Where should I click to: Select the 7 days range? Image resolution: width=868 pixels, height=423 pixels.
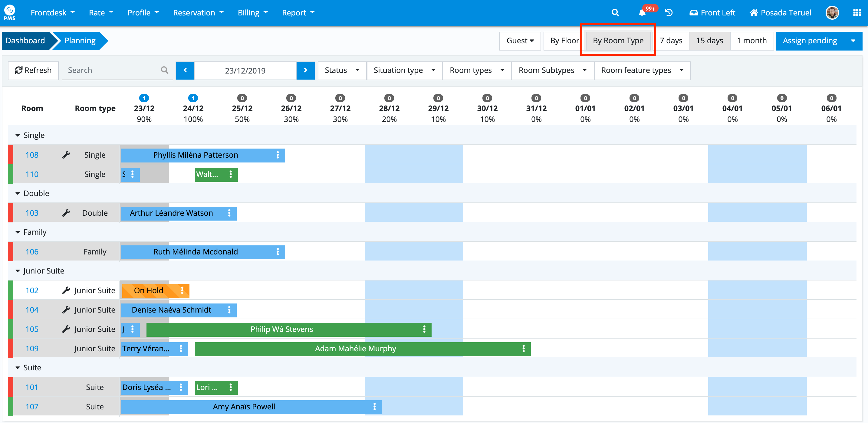[671, 41]
